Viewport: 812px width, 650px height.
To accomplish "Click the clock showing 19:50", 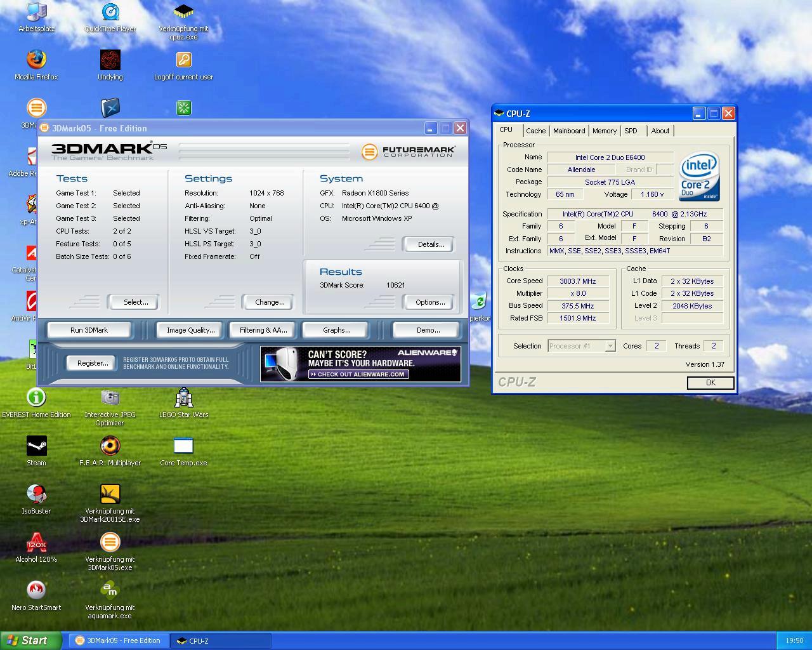I will (x=794, y=640).
